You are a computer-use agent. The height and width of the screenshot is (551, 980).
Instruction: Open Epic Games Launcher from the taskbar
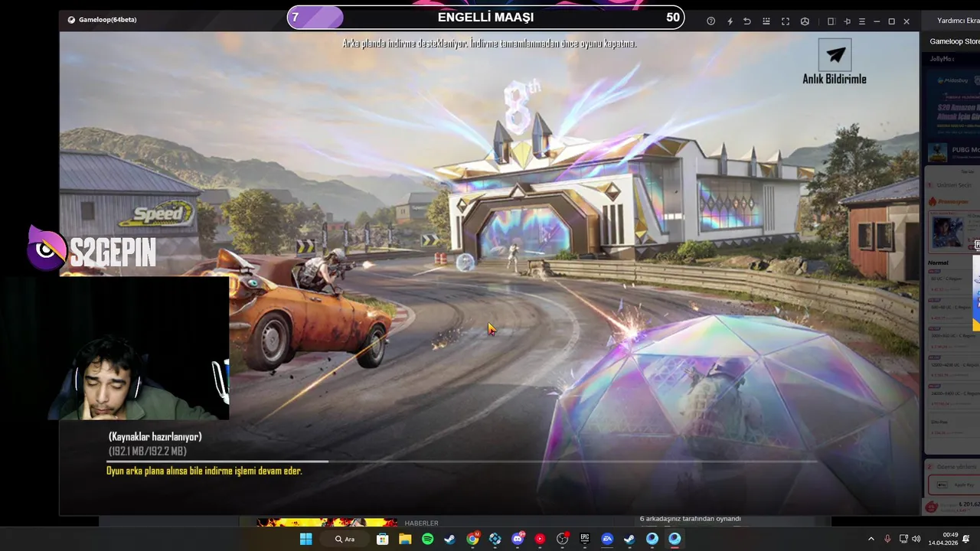(585, 539)
